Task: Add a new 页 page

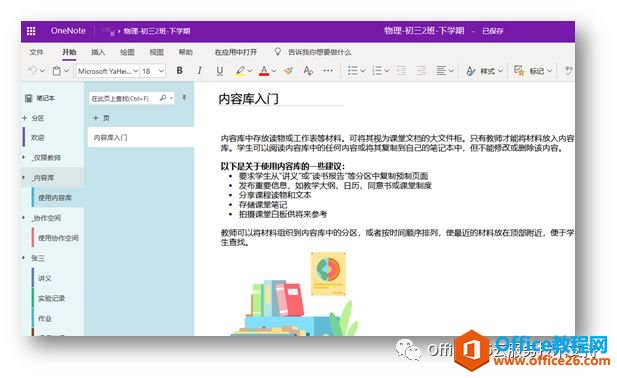Action: [102, 118]
